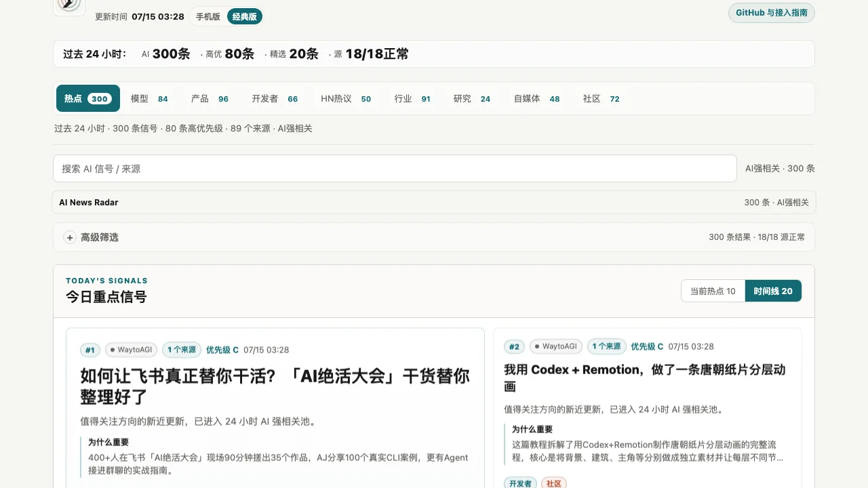
Task: Select the 热点 300 tab
Action: click(x=88, y=98)
